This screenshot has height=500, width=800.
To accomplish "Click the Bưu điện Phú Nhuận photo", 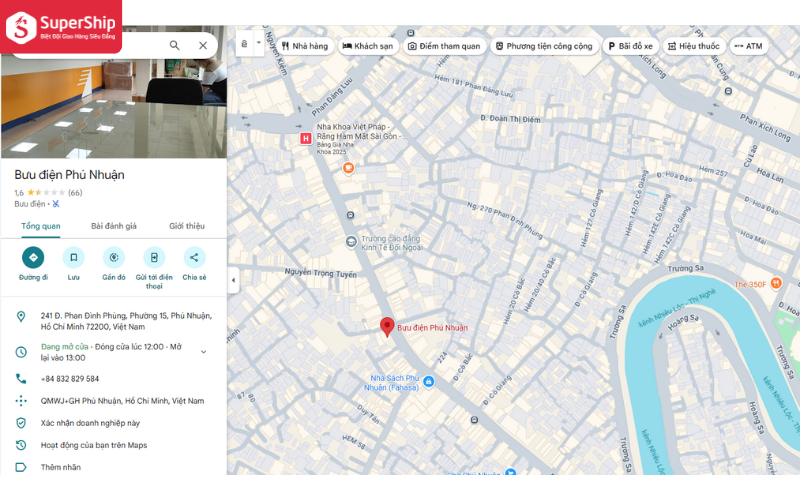I will coord(114,107).
